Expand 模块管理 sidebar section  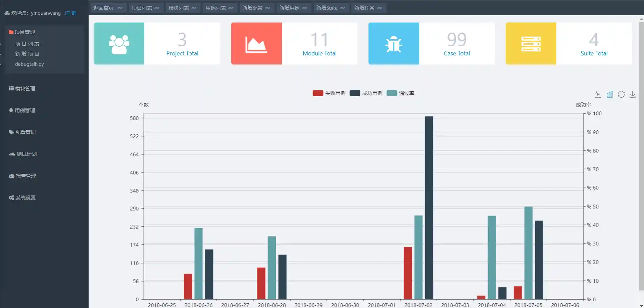(x=22, y=88)
